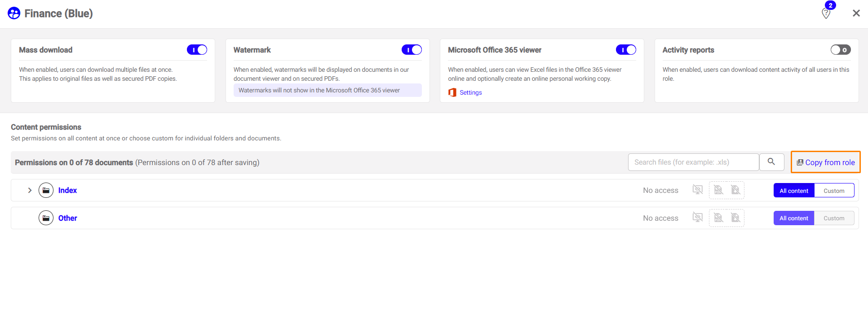Click the magnifier search button

click(771, 162)
